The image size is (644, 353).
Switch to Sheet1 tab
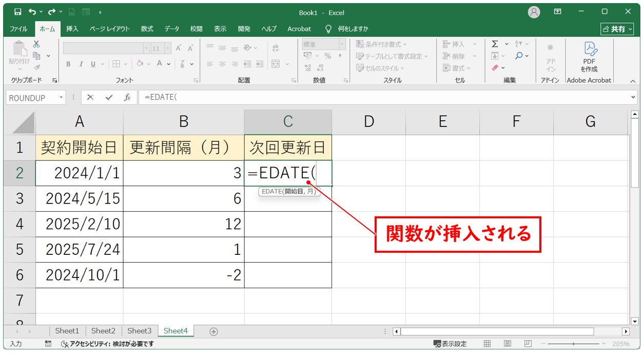click(x=67, y=331)
